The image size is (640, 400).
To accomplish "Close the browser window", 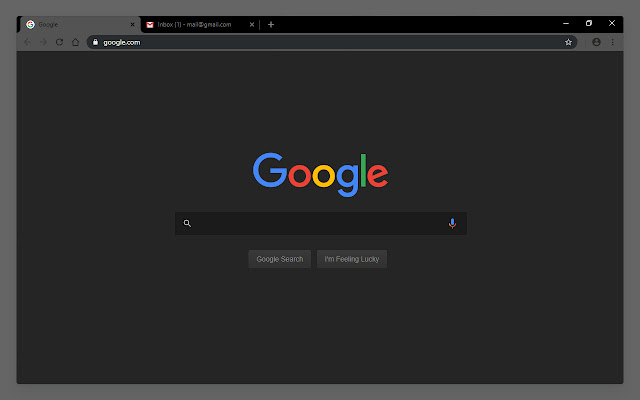I will pyautogui.click(x=612, y=23).
